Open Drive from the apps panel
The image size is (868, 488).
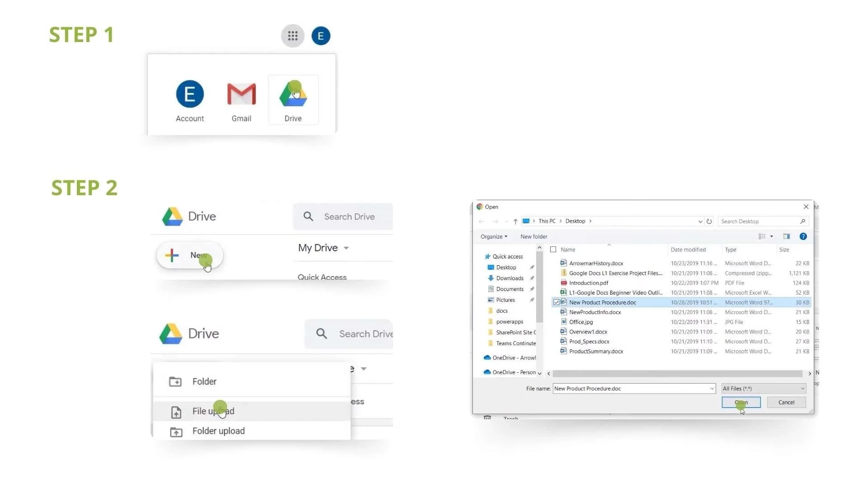coord(293,100)
